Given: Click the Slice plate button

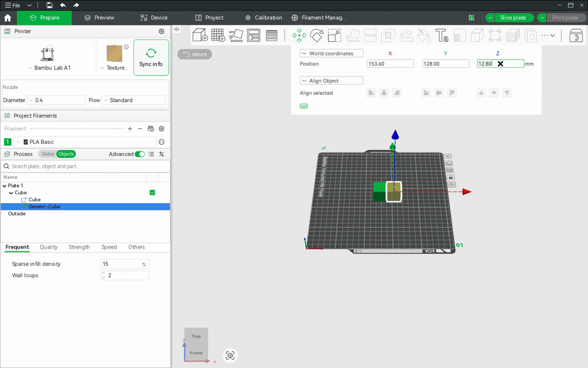Looking at the screenshot, I should 513,18.
